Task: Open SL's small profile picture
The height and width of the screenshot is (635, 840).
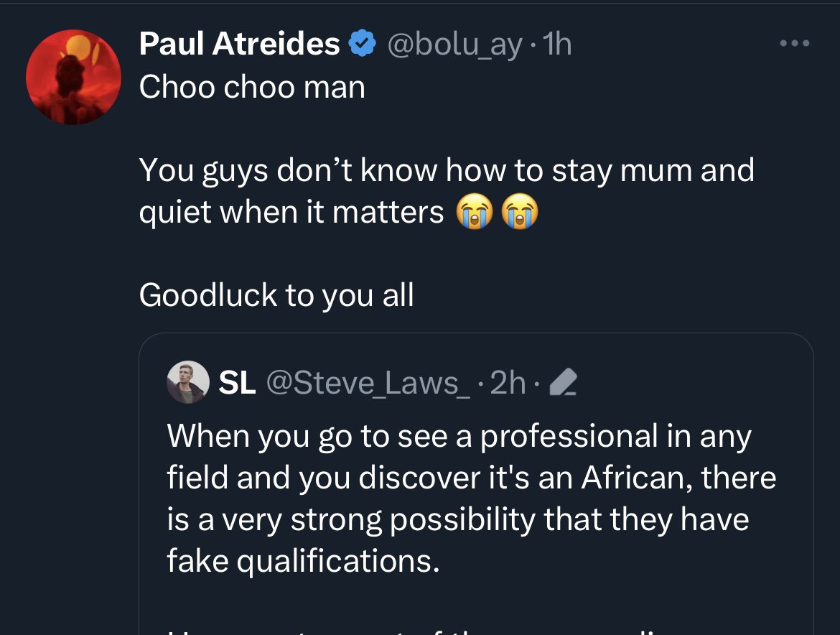Action: [x=187, y=382]
